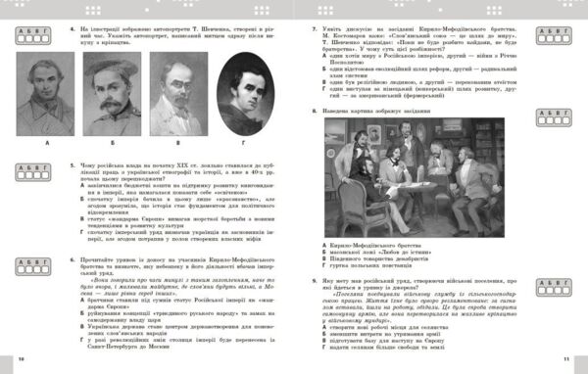The height and width of the screenshot is (374, 588).
Task: Select question 6 option Б «триєдиного руського народу»
Action: tap(177, 316)
